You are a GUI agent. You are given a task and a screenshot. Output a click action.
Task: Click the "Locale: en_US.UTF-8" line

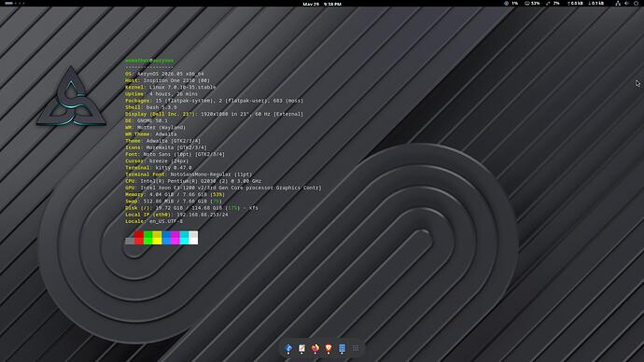154,221
